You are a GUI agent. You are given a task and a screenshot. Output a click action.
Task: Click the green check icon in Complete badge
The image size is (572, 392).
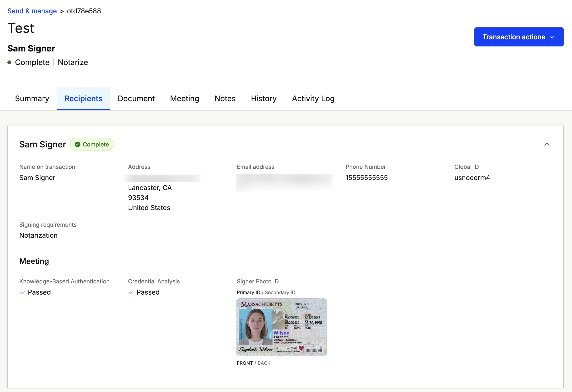[78, 145]
